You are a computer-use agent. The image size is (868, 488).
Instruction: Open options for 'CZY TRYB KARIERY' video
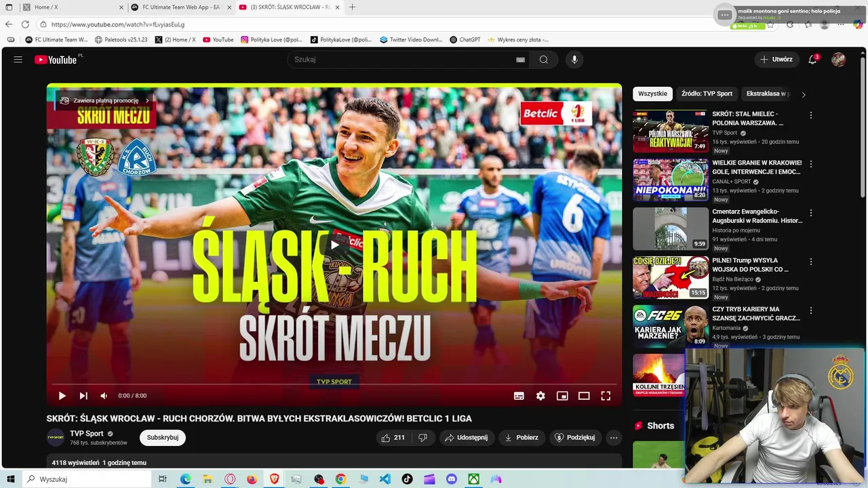click(810, 311)
